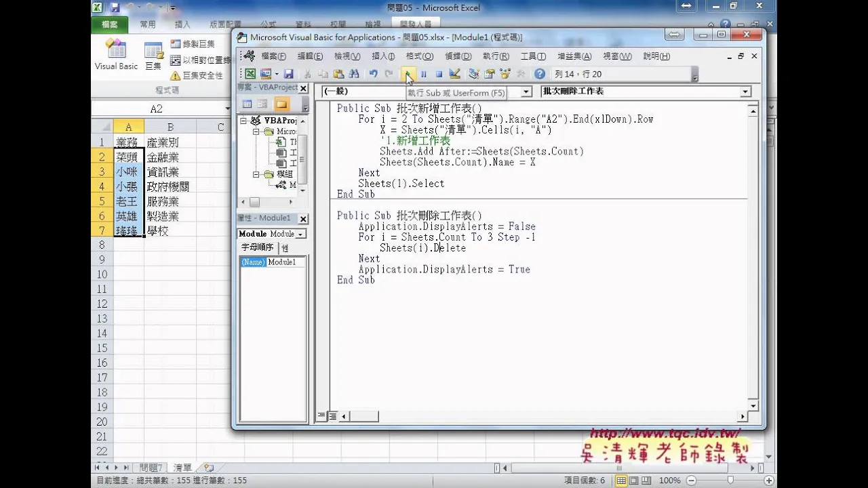Toggle Folders icon in project pane
868x488 pixels.
click(281, 104)
